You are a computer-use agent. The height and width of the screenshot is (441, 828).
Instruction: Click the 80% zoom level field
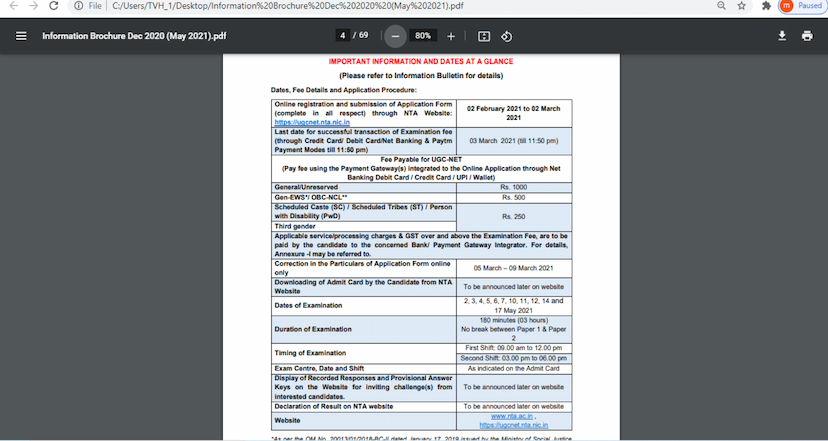click(423, 36)
